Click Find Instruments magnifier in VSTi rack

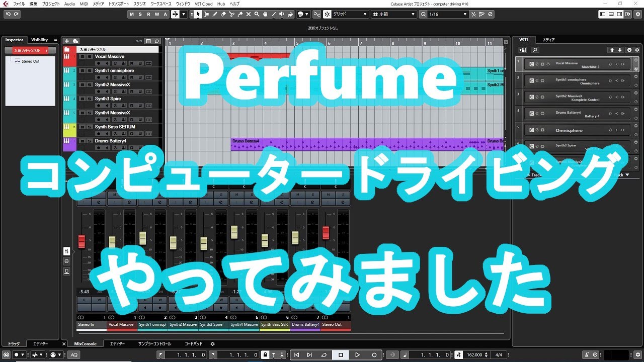pyautogui.click(x=535, y=50)
